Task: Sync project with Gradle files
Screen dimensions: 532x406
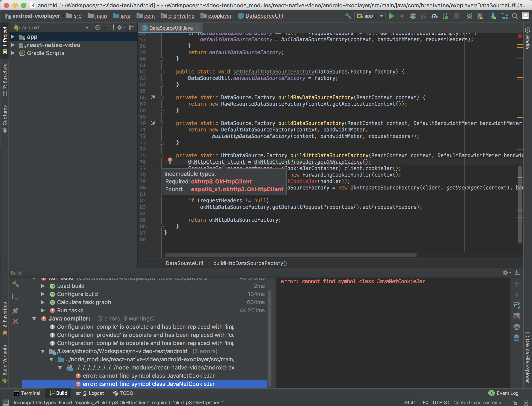Action: (x=470, y=16)
